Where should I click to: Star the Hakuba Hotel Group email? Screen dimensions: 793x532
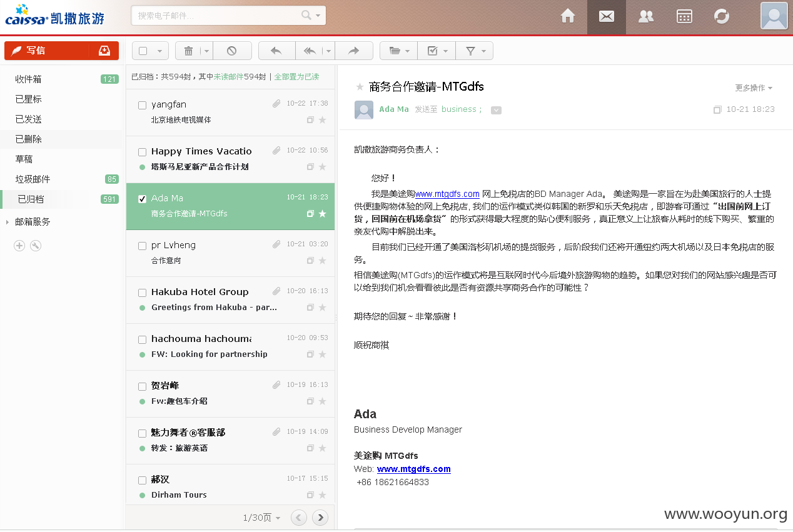point(322,307)
